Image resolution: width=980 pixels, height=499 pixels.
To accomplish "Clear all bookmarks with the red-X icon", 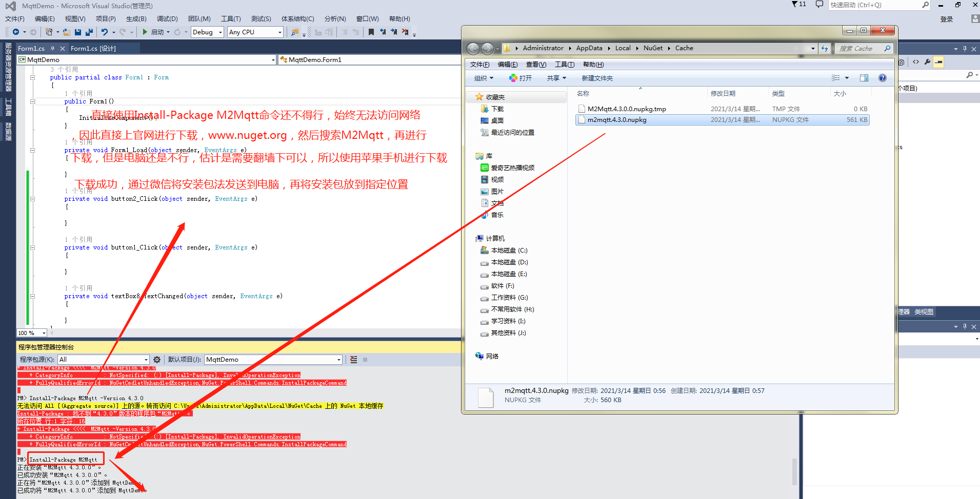I will click(x=405, y=32).
